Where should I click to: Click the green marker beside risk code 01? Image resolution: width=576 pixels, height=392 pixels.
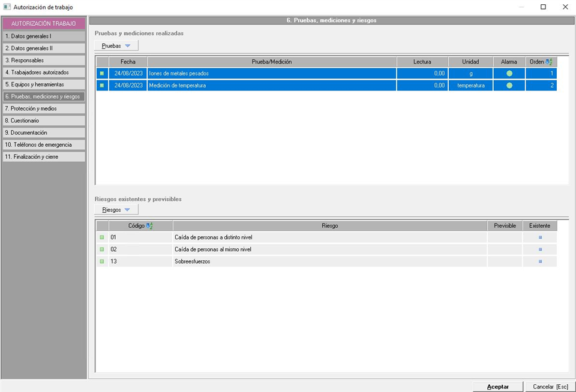coord(102,237)
